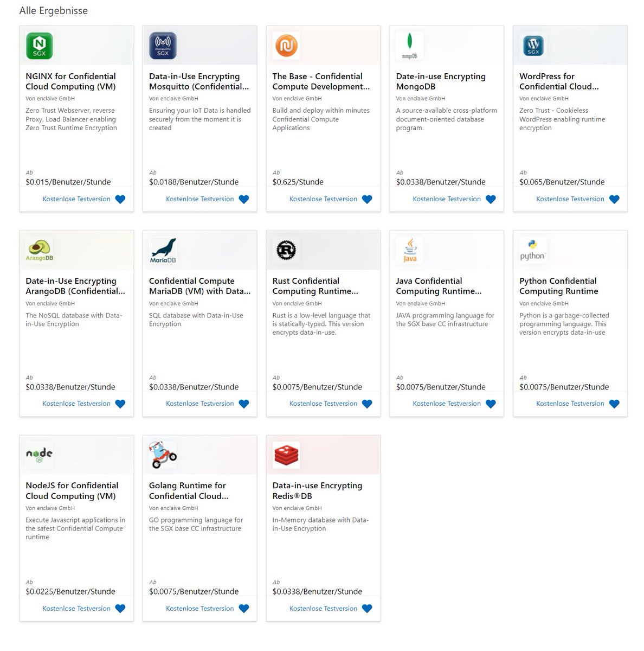644x651 pixels.
Task: Open Kostenlose Testversion for The Base
Action: coord(324,199)
